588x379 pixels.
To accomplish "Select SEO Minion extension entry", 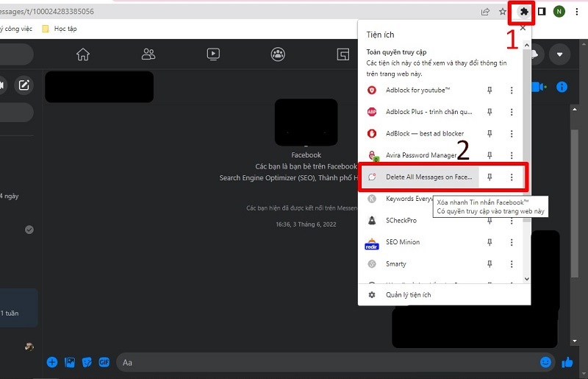I will click(419, 242).
